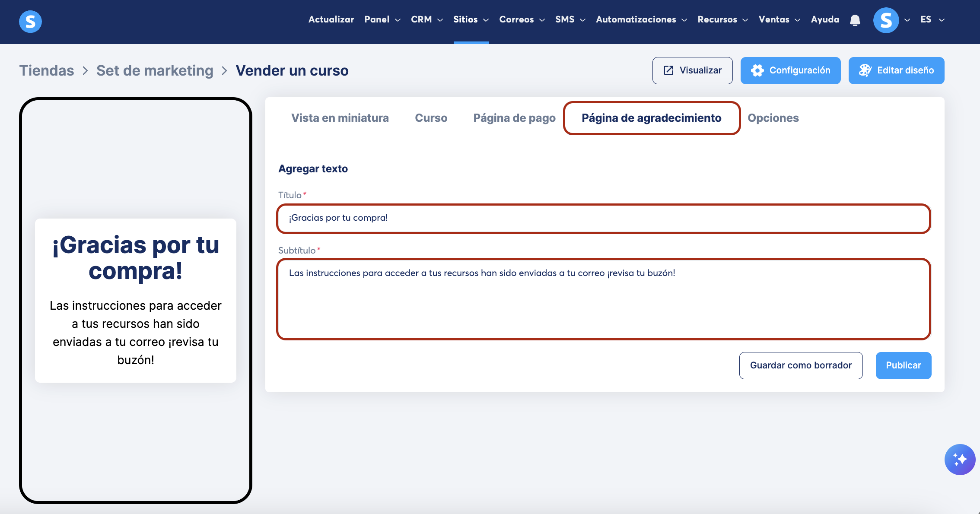Click the Ayuda menu item
Viewport: 980px width, 514px height.
click(825, 19)
